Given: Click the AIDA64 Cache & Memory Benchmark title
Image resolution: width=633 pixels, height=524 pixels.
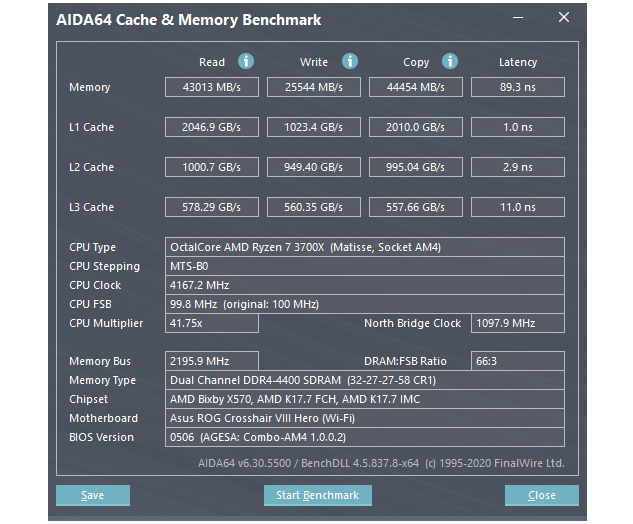Looking at the screenshot, I should click(189, 20).
